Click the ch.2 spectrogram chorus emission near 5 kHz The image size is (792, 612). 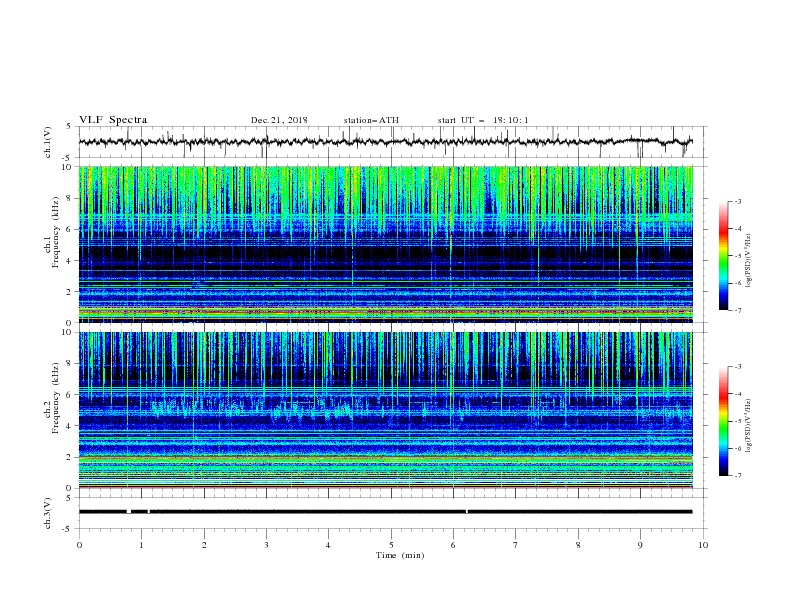pos(253,408)
